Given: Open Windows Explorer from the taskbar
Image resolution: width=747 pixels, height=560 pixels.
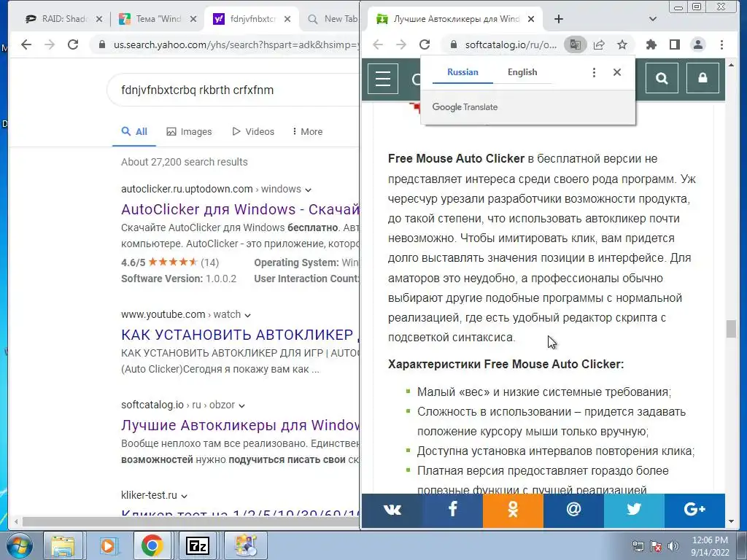Looking at the screenshot, I should coord(63,545).
